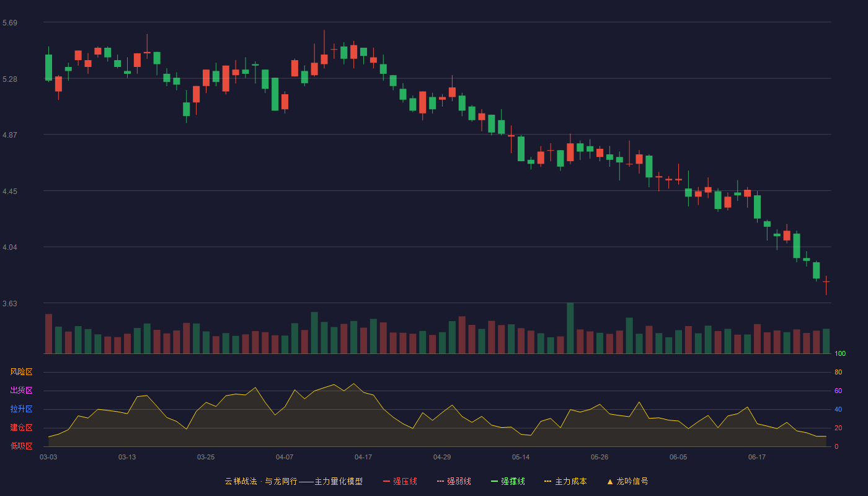Click the red 20 indicator axis value
Screen dimensions: 868x496
pyautogui.click(x=838, y=428)
